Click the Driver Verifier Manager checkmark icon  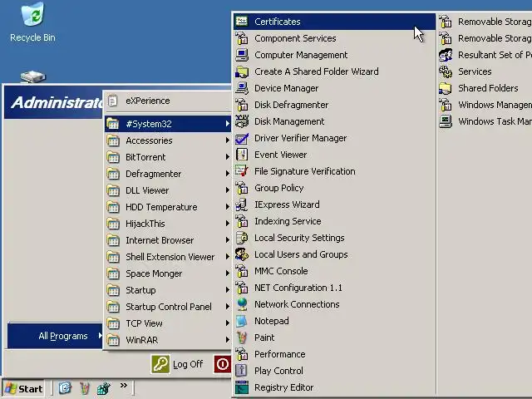(242, 138)
